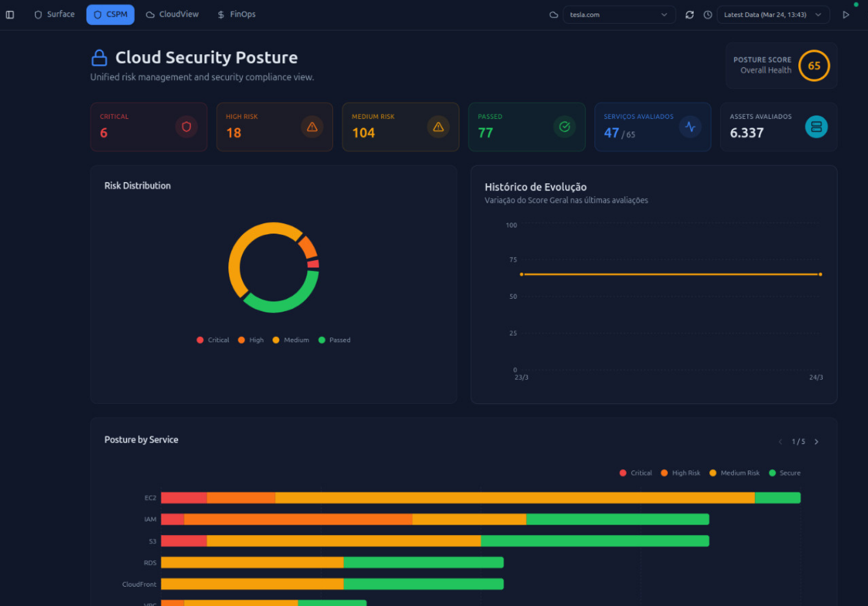Click the lock icon beside Cloud Security Posture

tap(98, 57)
